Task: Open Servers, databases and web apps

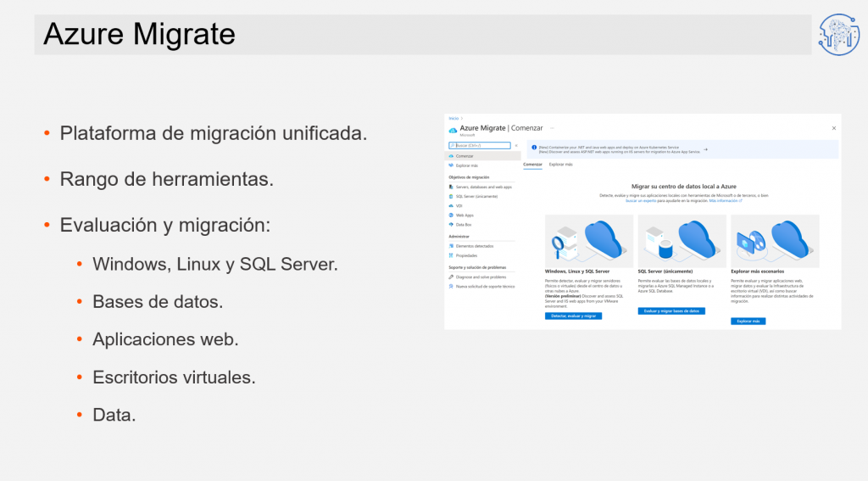Action: (482, 187)
